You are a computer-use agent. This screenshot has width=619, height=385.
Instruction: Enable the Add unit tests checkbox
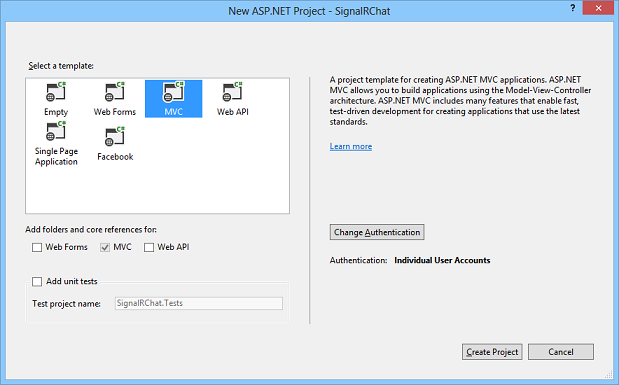[x=37, y=282]
